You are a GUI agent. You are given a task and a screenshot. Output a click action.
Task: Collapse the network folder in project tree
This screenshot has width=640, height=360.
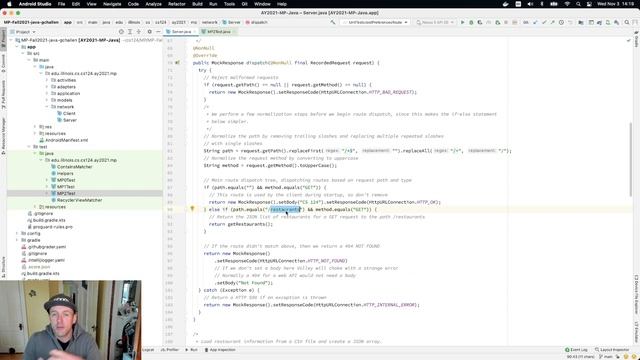coord(47,107)
